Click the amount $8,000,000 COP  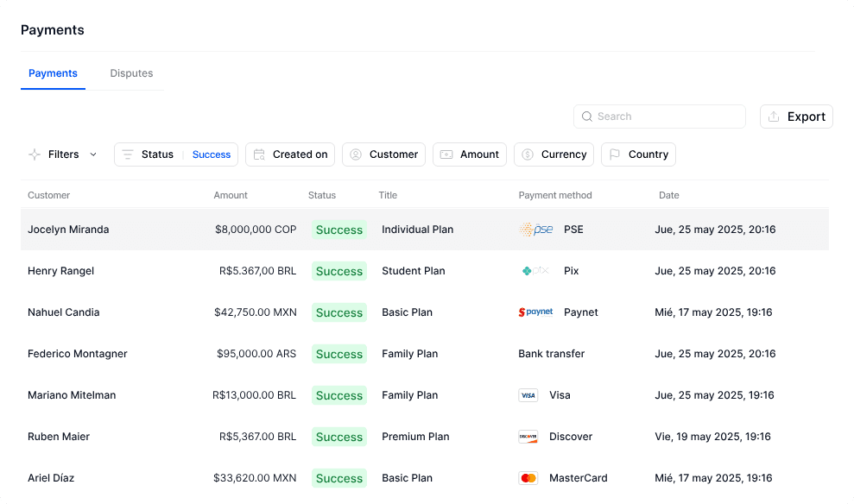click(x=256, y=230)
